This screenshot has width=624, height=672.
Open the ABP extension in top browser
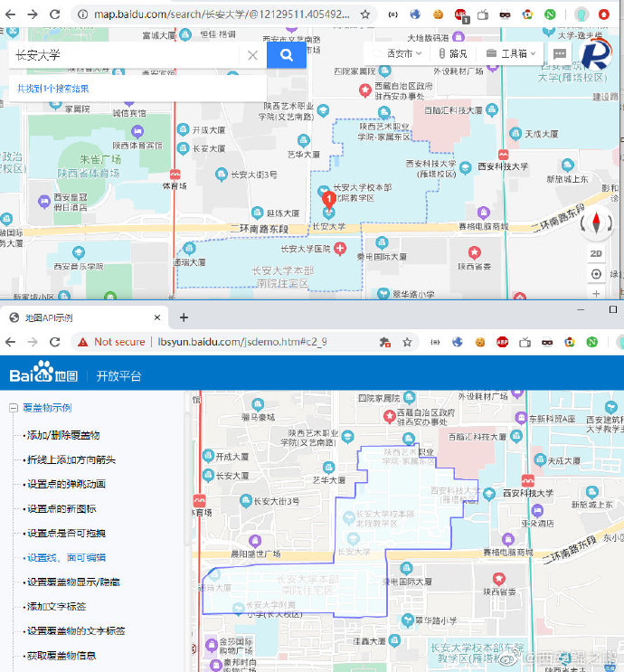(x=460, y=15)
